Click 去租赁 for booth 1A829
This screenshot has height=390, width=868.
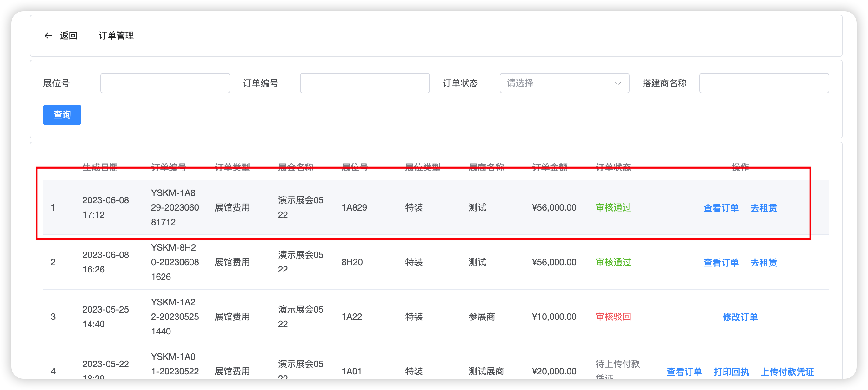764,208
